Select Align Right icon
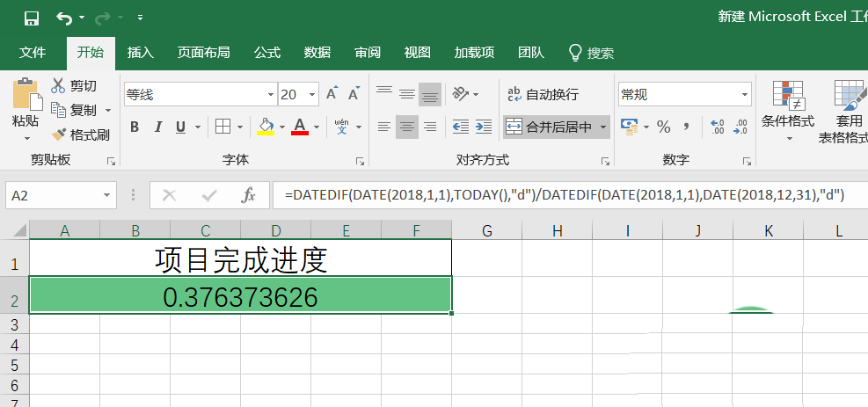Image resolution: width=868 pixels, height=407 pixels. tap(430, 127)
